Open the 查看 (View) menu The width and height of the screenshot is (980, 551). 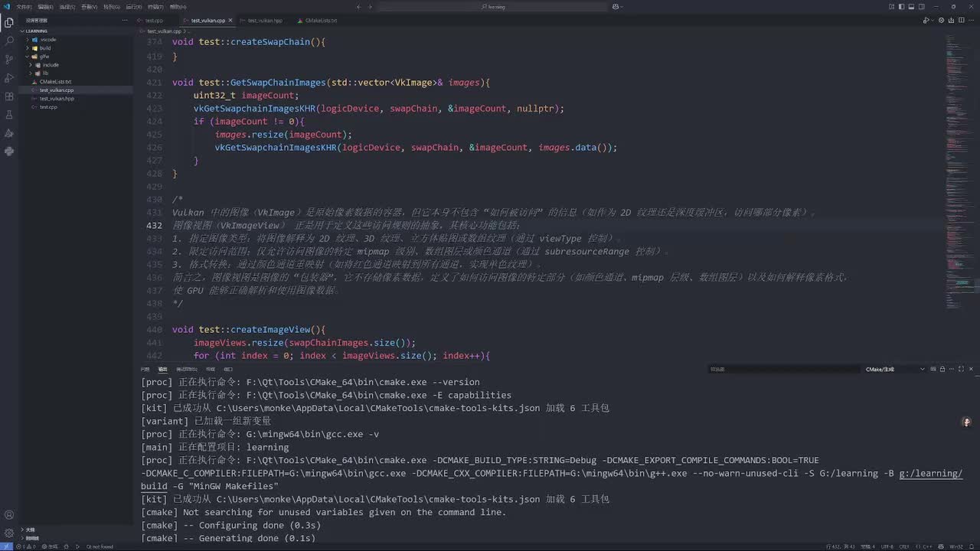click(x=89, y=7)
